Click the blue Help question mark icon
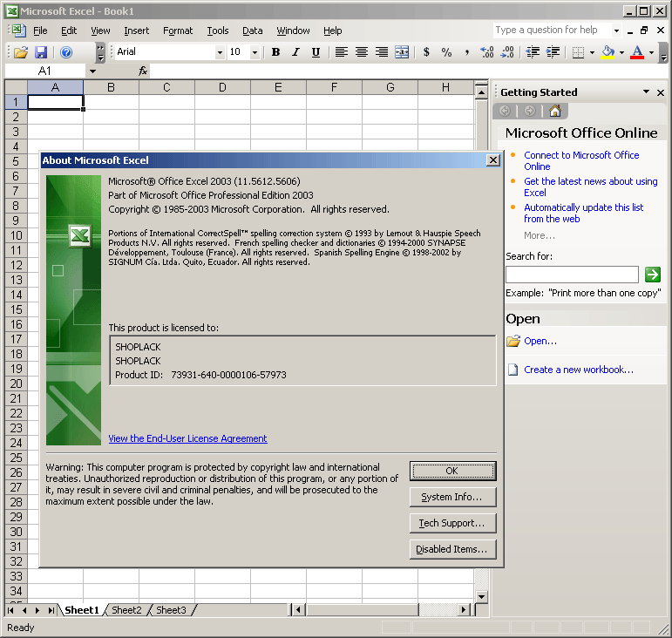This screenshot has height=638, width=672. tap(66, 52)
